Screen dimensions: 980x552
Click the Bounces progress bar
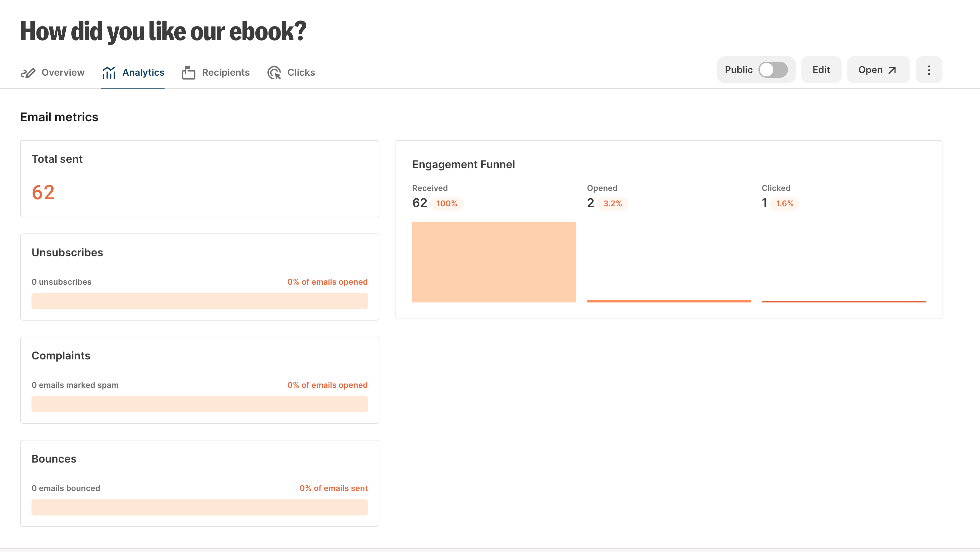tap(200, 507)
